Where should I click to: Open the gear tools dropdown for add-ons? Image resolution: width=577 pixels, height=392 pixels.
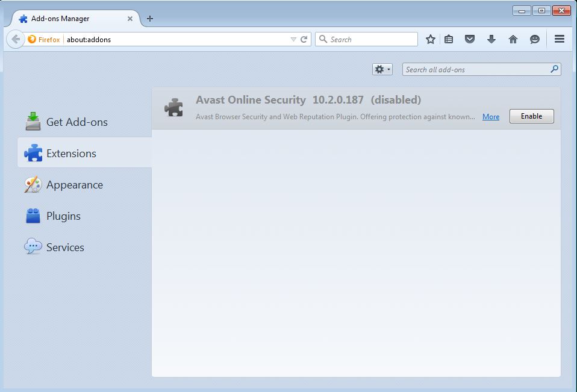(x=382, y=69)
